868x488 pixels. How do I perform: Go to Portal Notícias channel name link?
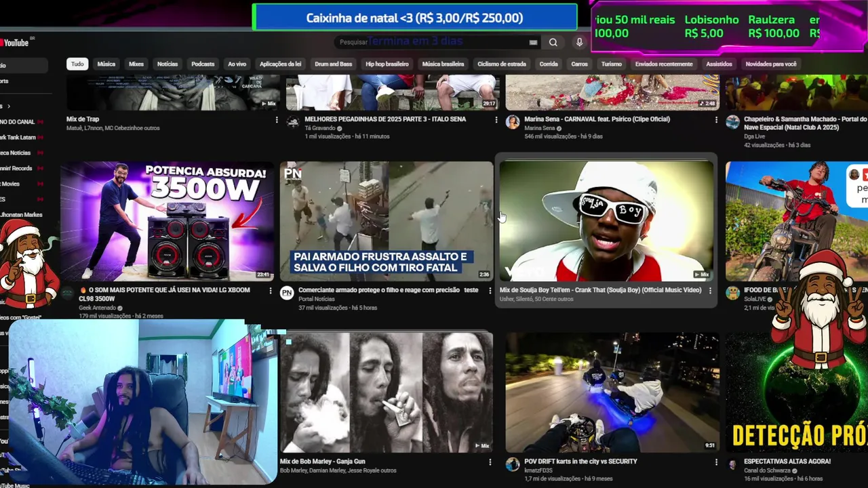click(317, 299)
